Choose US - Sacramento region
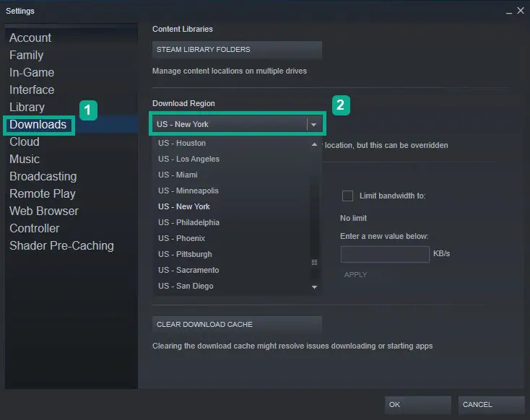This screenshot has width=530, height=420. point(232,271)
